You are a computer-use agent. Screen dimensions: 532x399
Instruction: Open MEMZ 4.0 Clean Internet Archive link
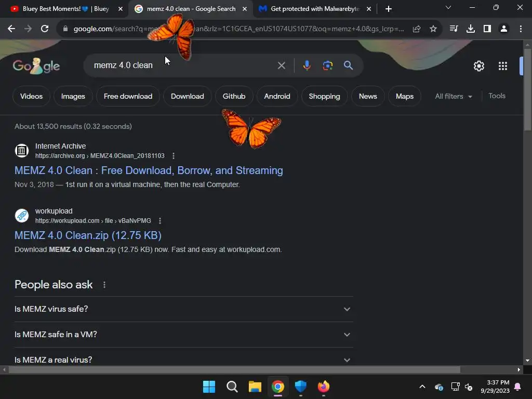pyautogui.click(x=149, y=170)
